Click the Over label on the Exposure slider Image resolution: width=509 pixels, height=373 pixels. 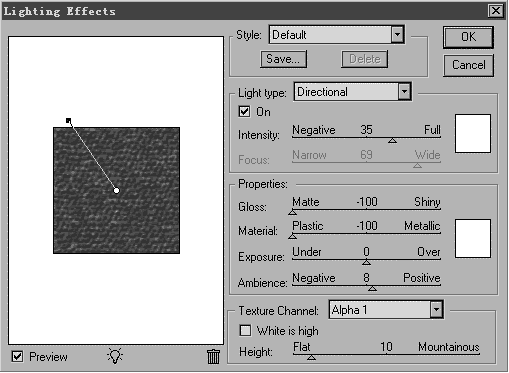(x=429, y=251)
